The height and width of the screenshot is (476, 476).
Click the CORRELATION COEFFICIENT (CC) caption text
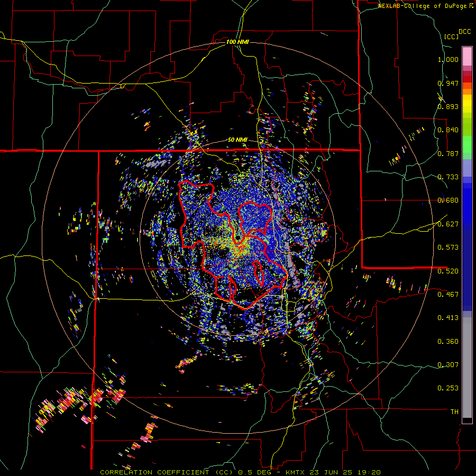coord(167,472)
